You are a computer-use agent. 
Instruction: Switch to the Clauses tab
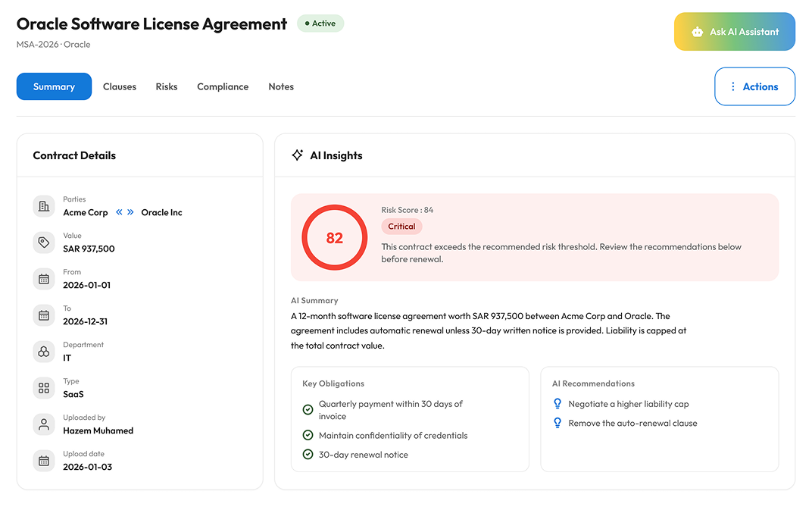point(120,86)
